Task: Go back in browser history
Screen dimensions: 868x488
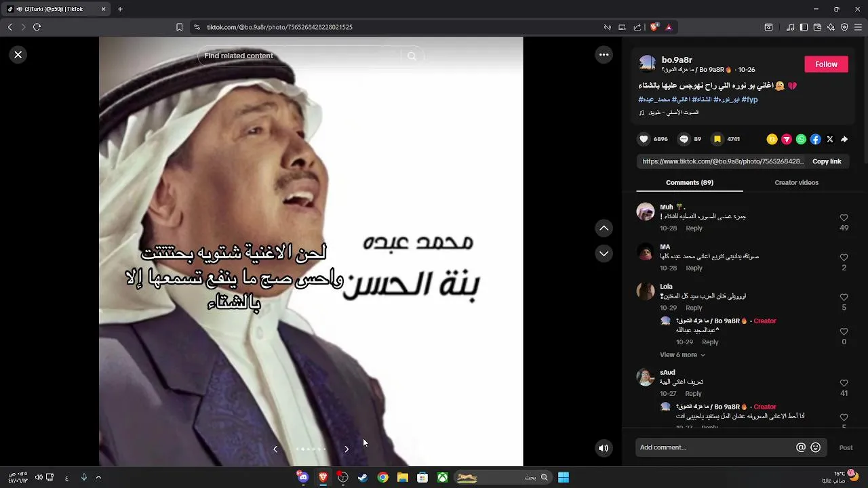Action: pyautogui.click(x=9, y=27)
